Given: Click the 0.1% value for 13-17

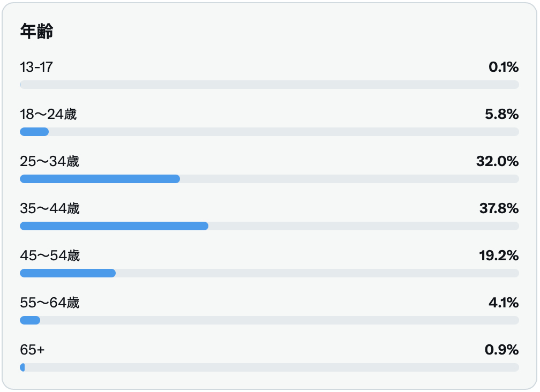Looking at the screenshot, I should pyautogui.click(x=504, y=67).
